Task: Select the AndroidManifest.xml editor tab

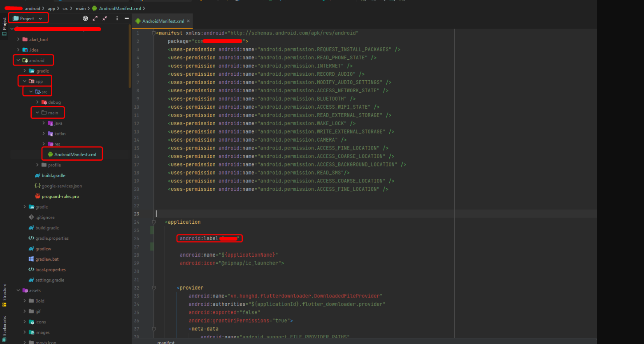Action: pyautogui.click(x=163, y=21)
